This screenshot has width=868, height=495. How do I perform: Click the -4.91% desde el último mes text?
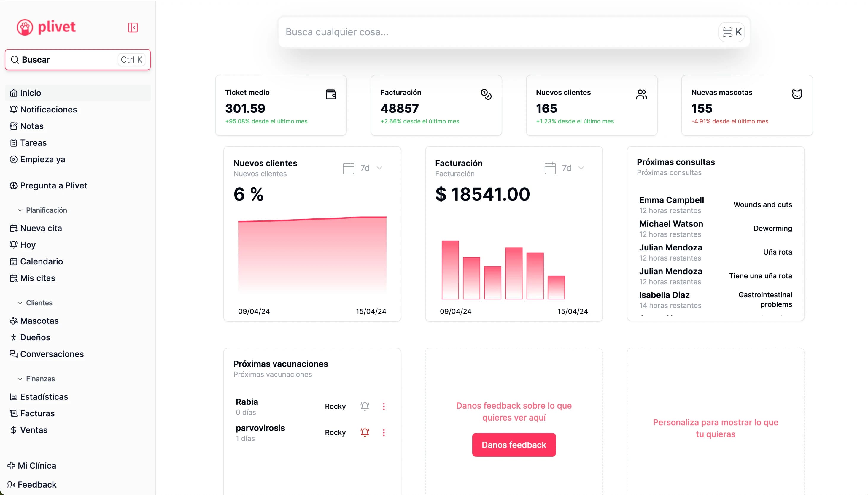(730, 121)
